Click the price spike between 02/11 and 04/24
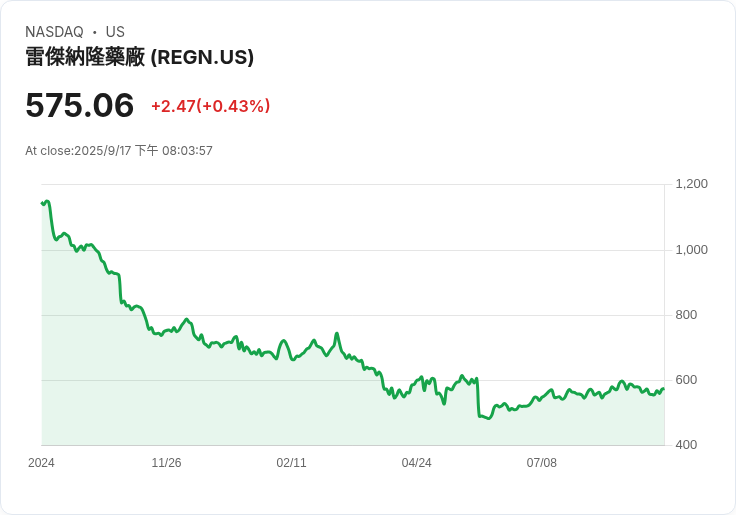736x515 pixels. click(x=337, y=334)
